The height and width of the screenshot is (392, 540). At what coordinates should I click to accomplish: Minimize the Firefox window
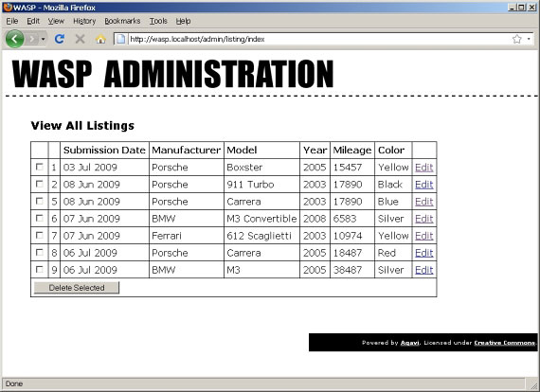pos(512,8)
